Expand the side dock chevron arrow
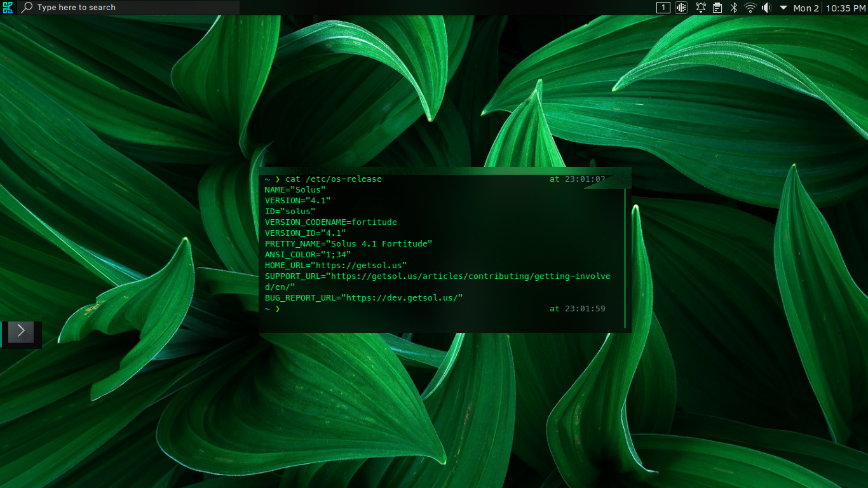This screenshot has height=488, width=868. pos(21,330)
